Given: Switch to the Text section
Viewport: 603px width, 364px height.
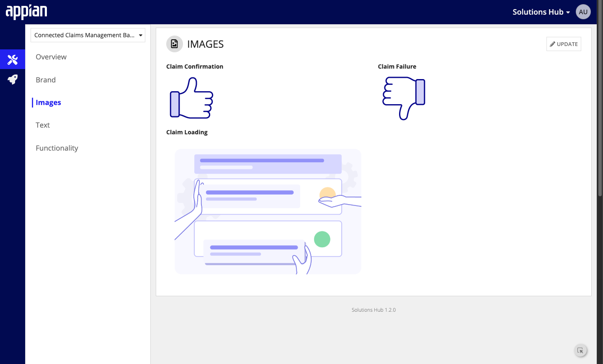Looking at the screenshot, I should click(x=43, y=125).
